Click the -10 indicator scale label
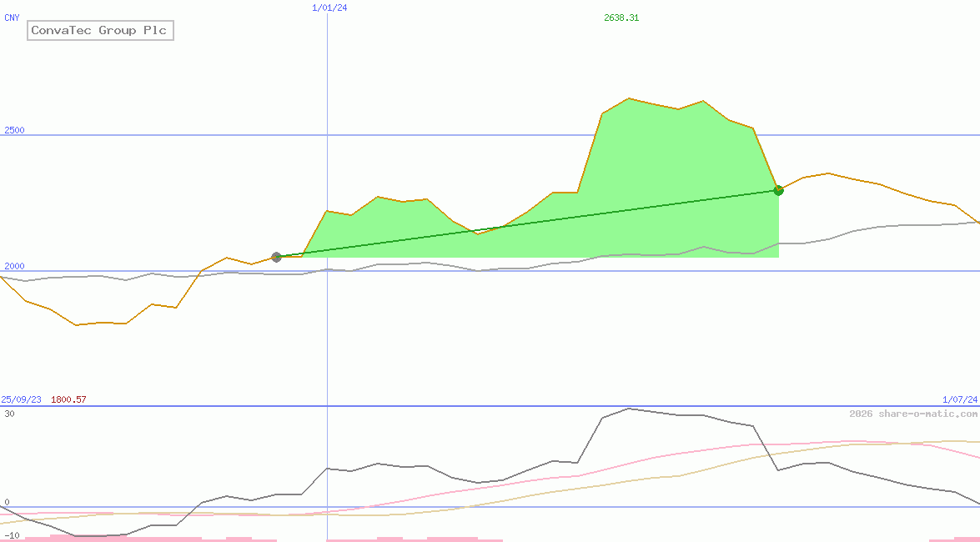The height and width of the screenshot is (542, 980). pyautogui.click(x=11, y=536)
